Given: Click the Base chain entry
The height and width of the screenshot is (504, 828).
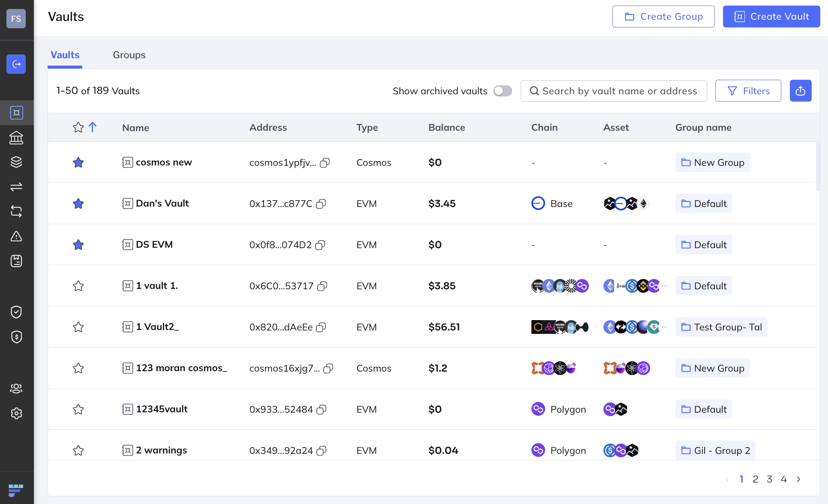Looking at the screenshot, I should 552,204.
